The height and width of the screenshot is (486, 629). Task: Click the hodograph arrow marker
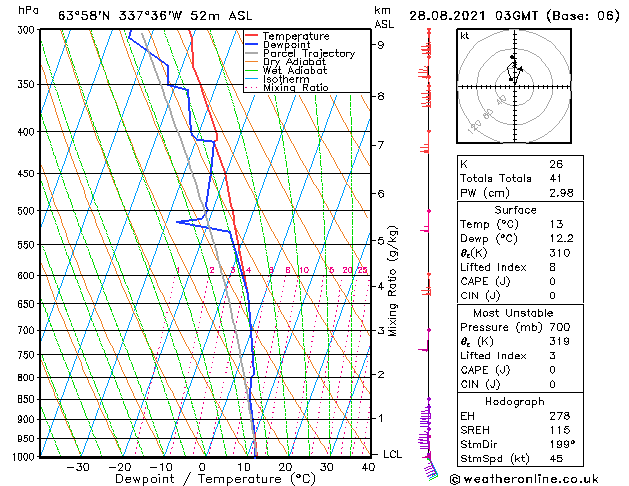[520, 69]
